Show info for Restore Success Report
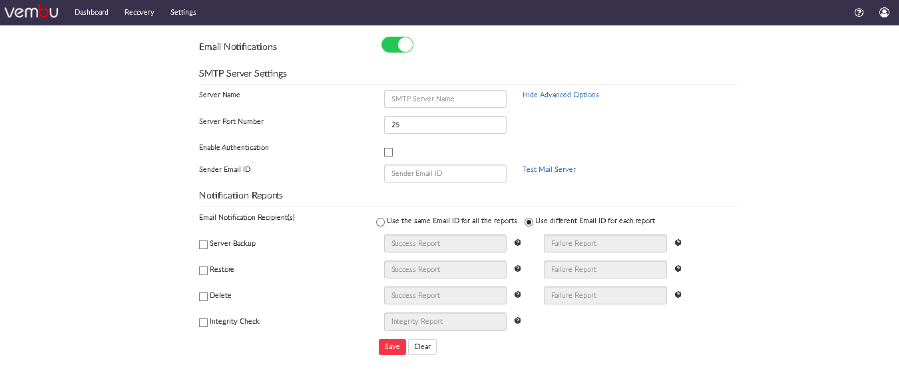This screenshot has height=370, width=899. click(518, 268)
